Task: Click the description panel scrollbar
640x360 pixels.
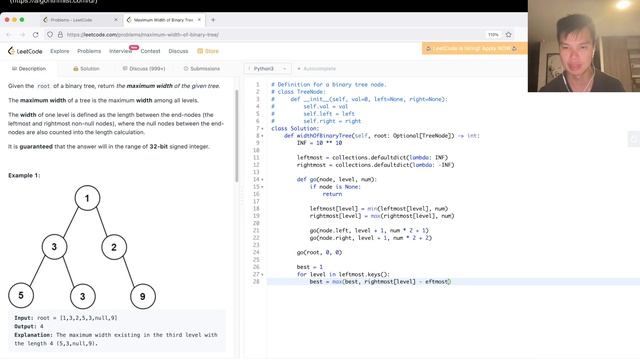Action: click(x=236, y=136)
